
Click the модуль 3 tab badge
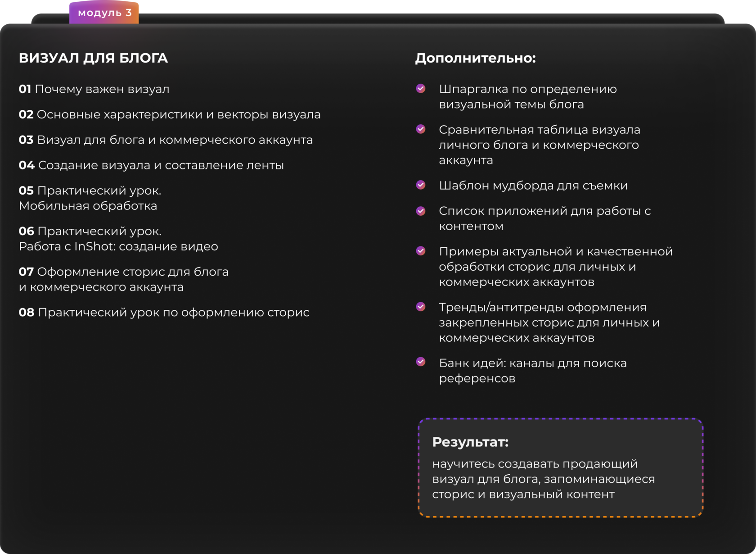(x=104, y=12)
